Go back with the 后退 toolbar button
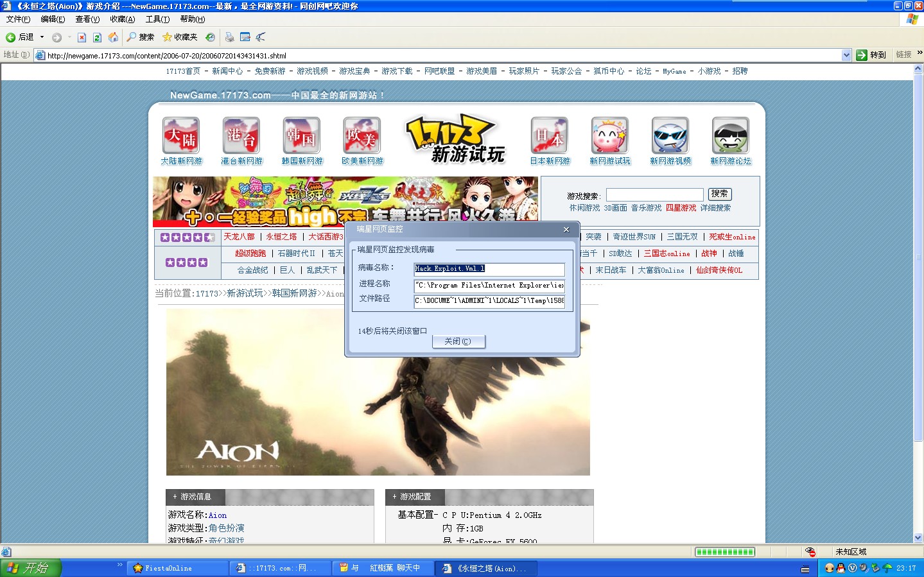 point(19,37)
